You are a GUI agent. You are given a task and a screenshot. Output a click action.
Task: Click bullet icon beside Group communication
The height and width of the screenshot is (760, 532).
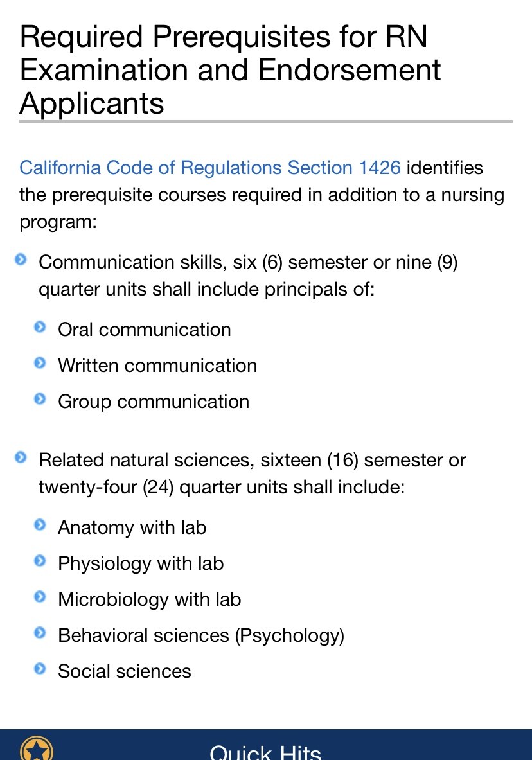click(40, 399)
